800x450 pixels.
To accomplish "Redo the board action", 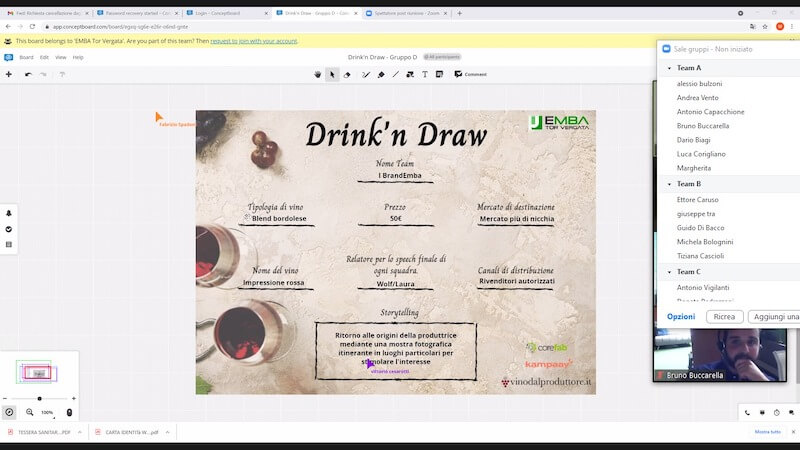I will [43, 74].
